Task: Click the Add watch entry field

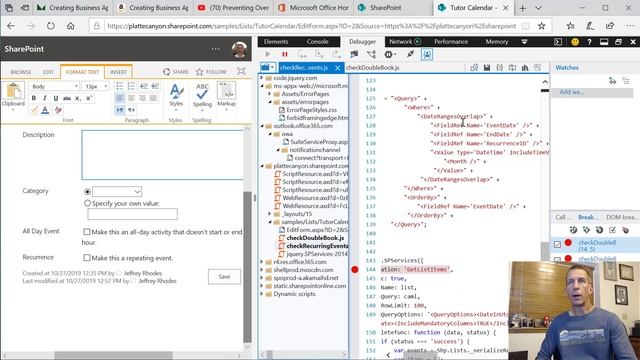Action: pos(592,92)
